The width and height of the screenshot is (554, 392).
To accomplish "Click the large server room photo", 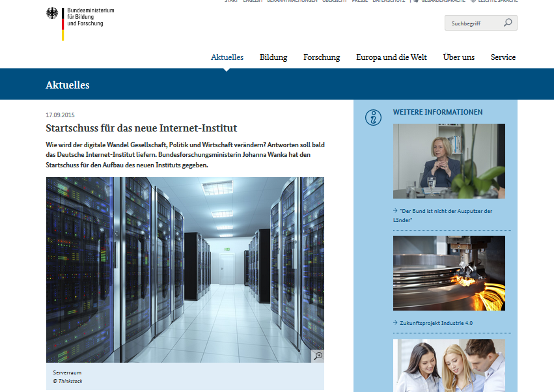I will 185,269.
